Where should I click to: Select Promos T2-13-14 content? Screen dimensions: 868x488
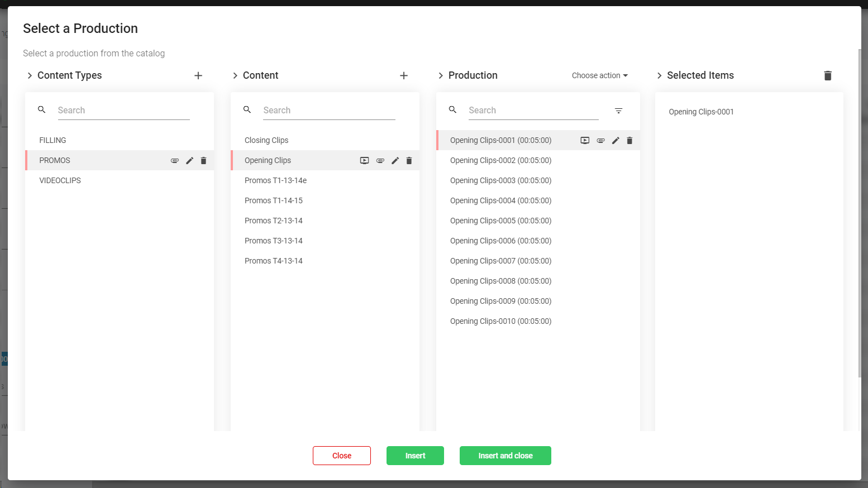(273, 221)
